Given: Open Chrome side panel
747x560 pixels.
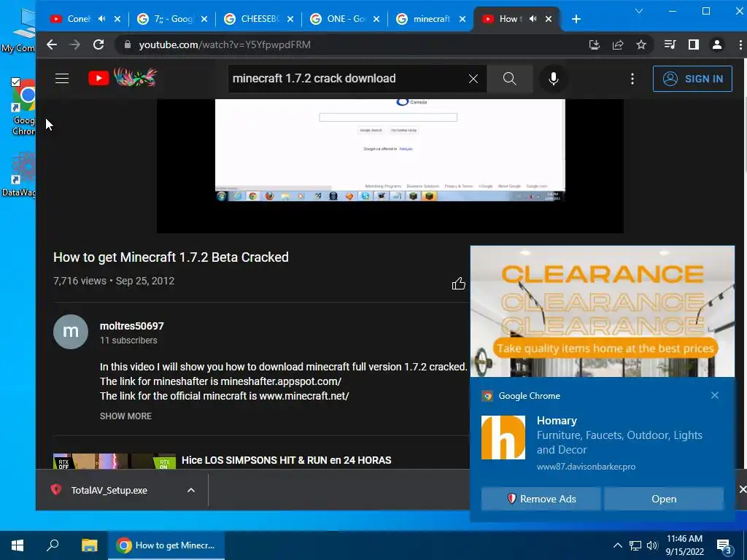Looking at the screenshot, I should (x=694, y=44).
